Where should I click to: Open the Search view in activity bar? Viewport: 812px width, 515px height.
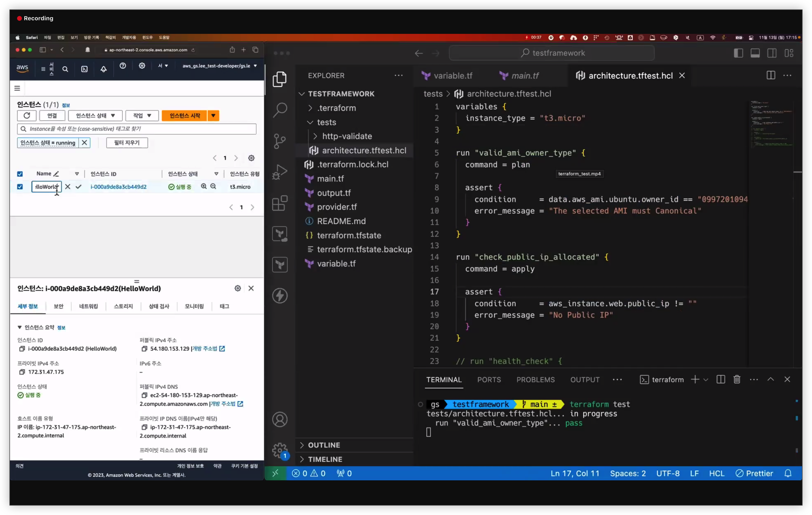[280, 110]
